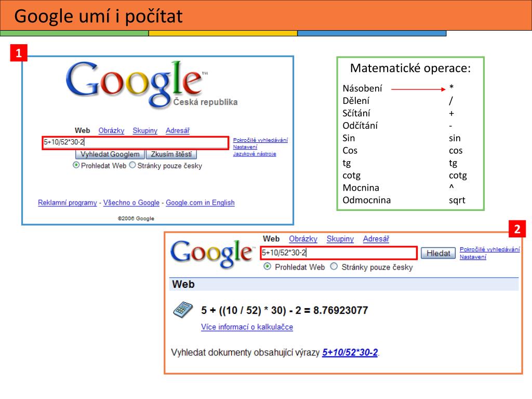
Task: Select Stránky pouze česky radio on results page
Action: tap(334, 267)
